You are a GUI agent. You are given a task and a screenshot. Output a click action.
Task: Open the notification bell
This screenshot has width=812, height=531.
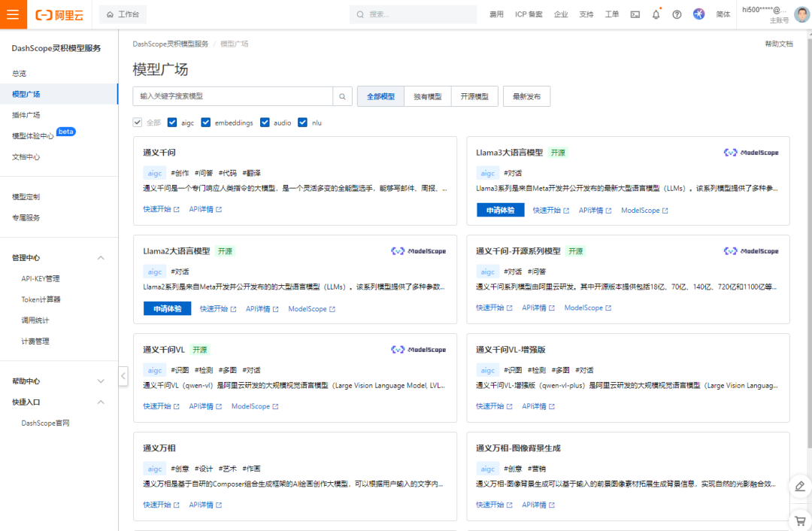tap(655, 14)
